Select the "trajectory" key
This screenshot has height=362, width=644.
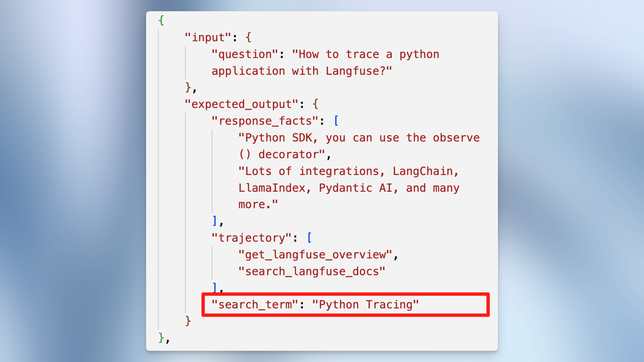pos(251,238)
